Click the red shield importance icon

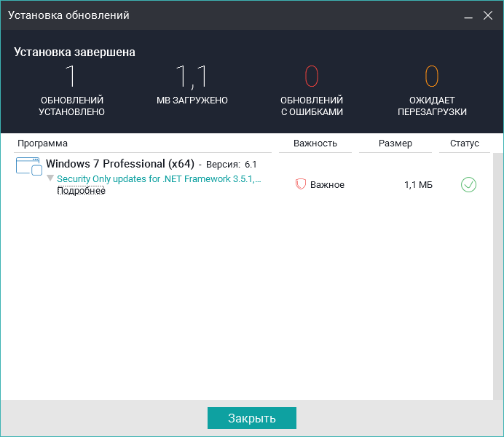(300, 185)
